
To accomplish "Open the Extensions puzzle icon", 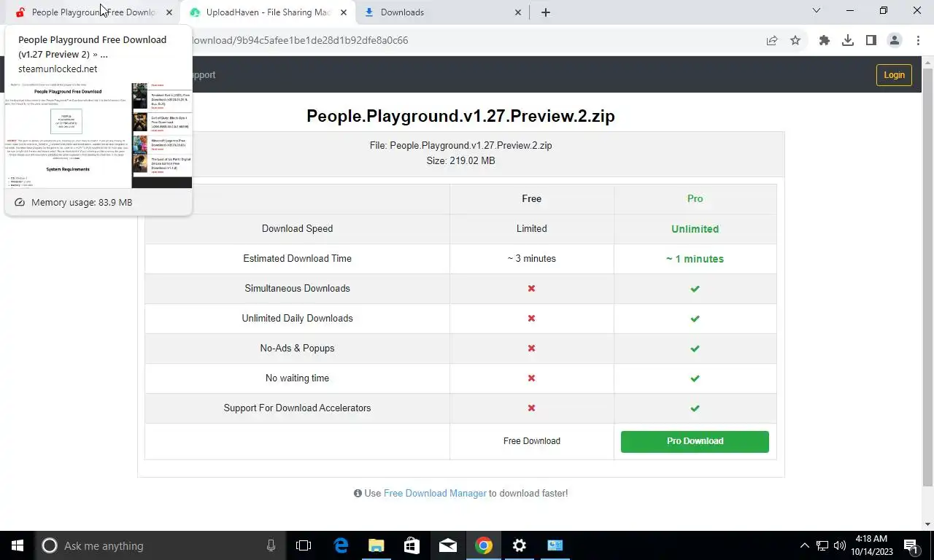I will 825,41.
